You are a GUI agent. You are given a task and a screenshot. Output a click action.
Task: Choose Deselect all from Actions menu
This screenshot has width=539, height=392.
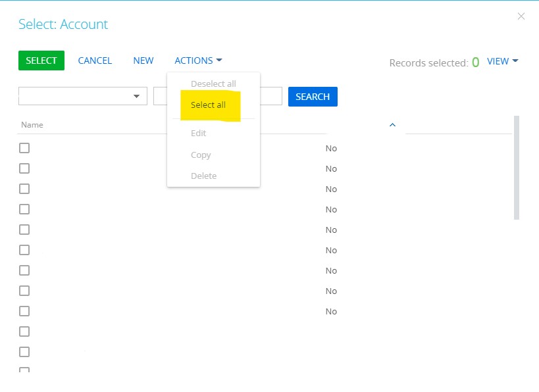[213, 84]
